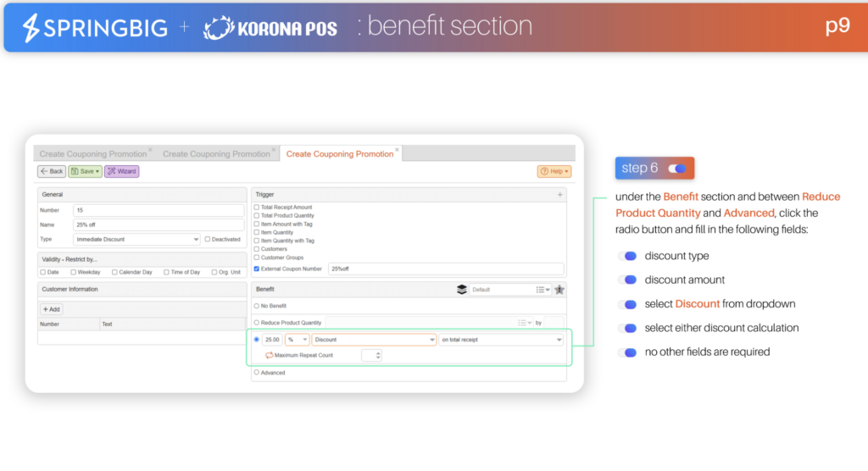Image resolution: width=868 pixels, height=471 pixels.
Task: Close the active Create Couponing Promotion tab
Action: click(397, 150)
